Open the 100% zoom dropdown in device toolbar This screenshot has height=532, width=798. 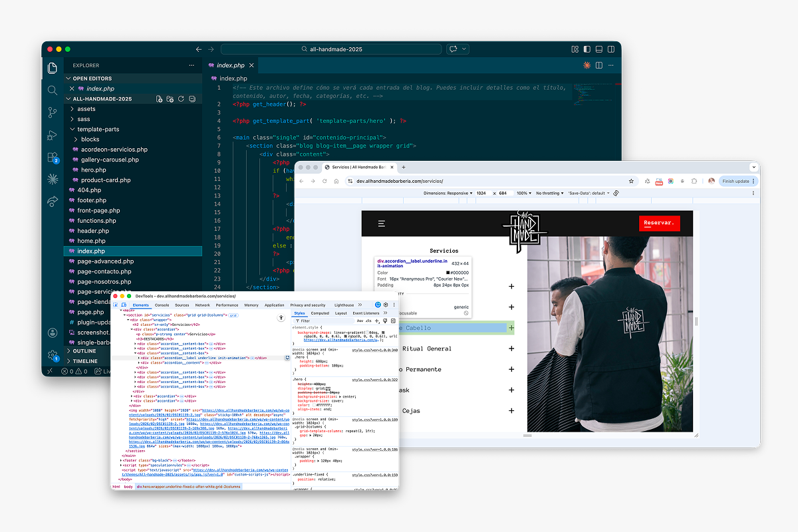pos(524,193)
